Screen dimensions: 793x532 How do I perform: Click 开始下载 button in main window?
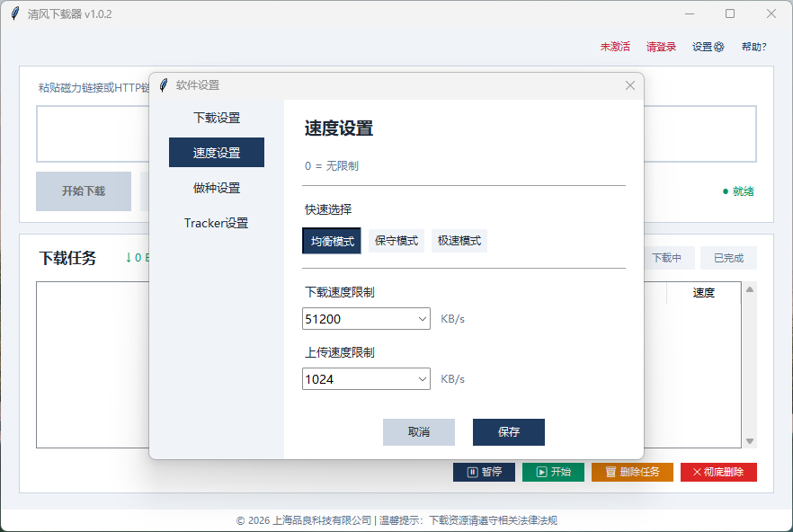point(84,191)
